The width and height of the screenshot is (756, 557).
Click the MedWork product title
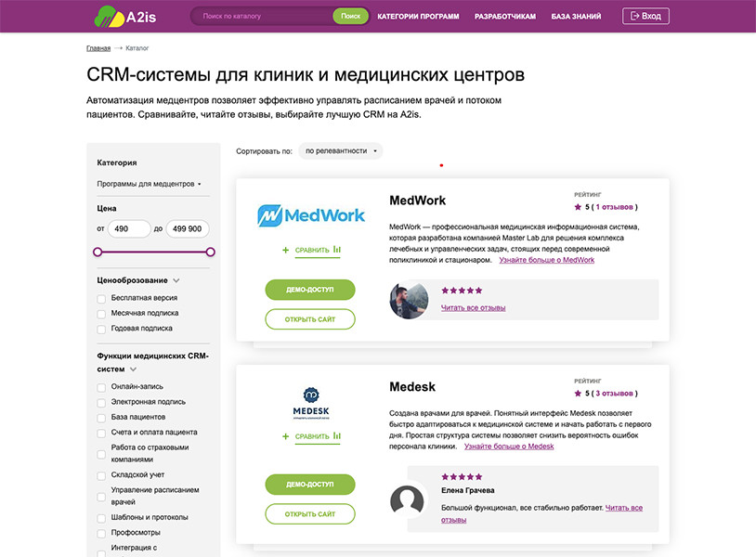pyautogui.click(x=418, y=201)
